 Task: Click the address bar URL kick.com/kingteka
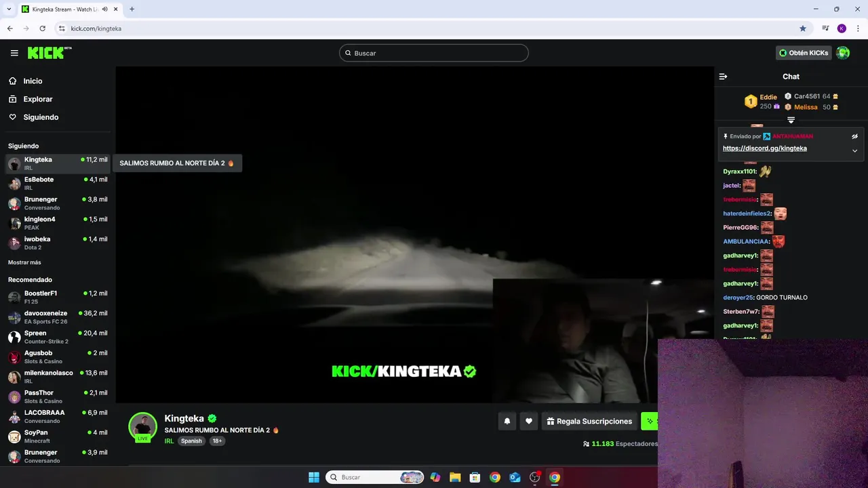(x=96, y=28)
